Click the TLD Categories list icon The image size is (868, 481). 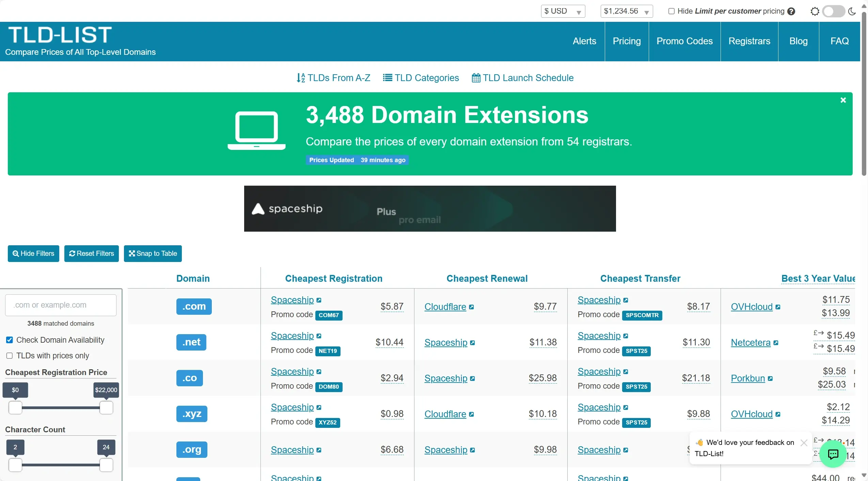click(387, 78)
